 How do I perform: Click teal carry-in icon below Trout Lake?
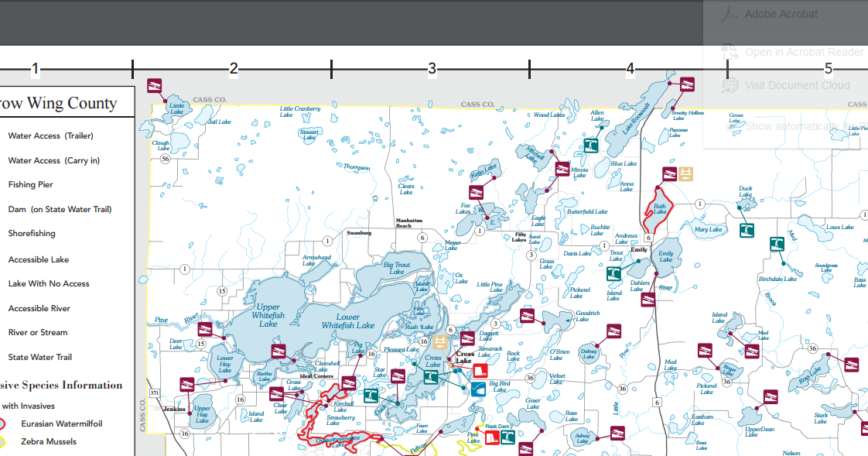tap(613, 274)
